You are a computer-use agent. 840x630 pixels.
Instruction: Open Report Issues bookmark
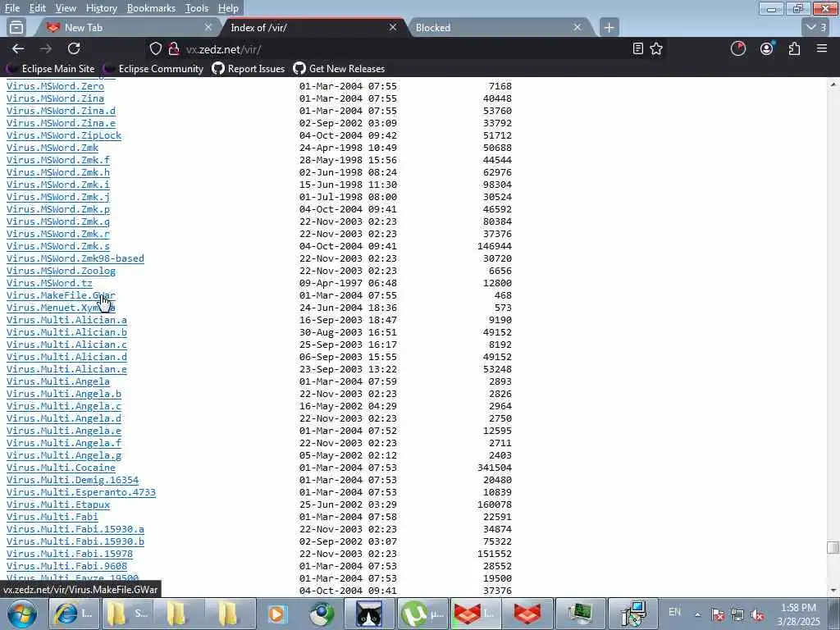pyautogui.click(x=249, y=69)
